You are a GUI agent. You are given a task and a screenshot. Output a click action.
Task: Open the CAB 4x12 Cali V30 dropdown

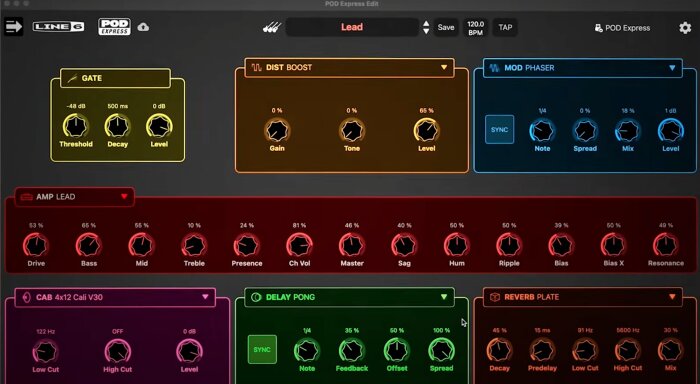(205, 297)
